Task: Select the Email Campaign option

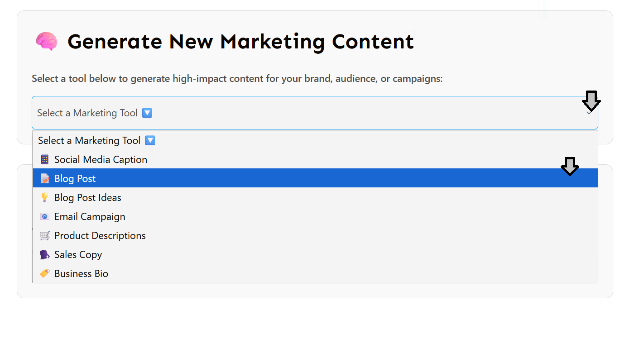Action: tap(90, 217)
